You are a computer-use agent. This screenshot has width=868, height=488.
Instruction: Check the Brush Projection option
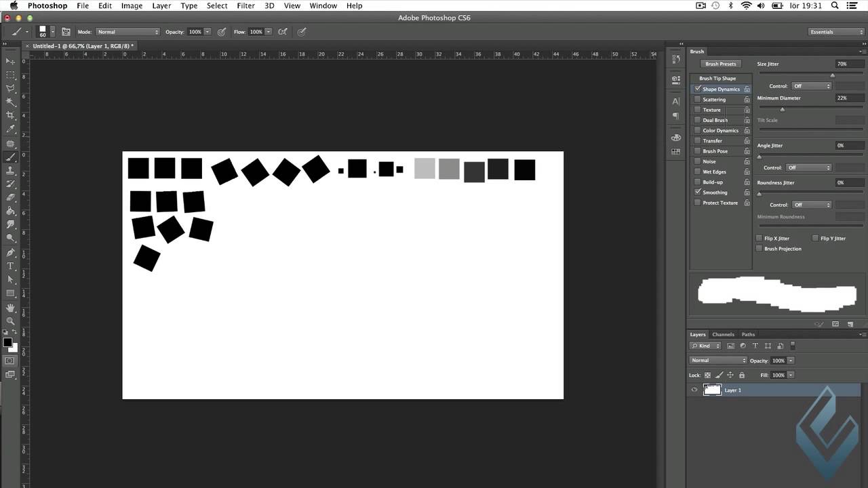click(x=759, y=249)
